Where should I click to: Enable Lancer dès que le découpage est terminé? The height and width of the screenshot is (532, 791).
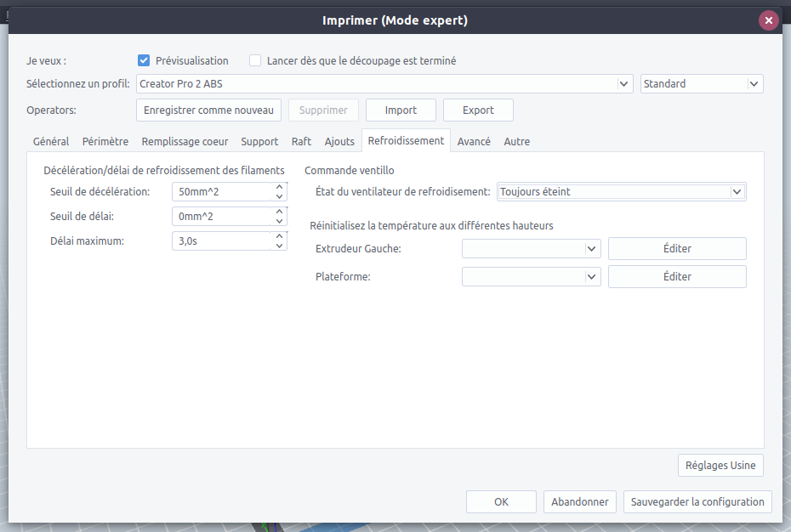coord(255,60)
